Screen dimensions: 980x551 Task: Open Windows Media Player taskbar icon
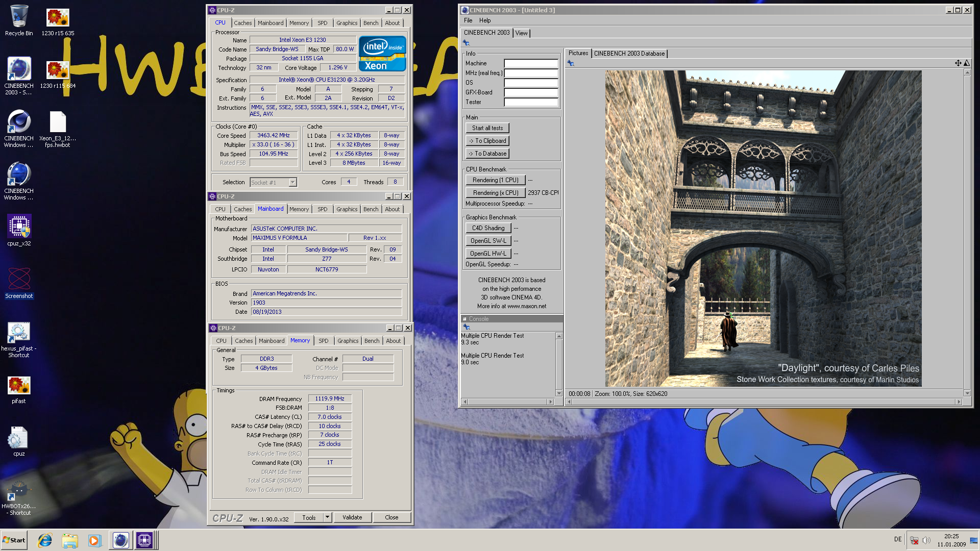coord(94,540)
